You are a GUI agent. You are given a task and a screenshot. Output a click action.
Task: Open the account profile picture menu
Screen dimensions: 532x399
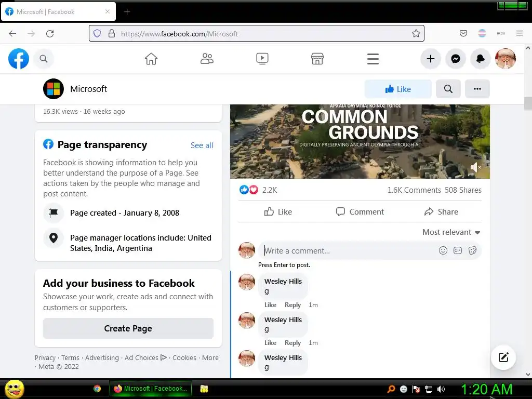506,59
